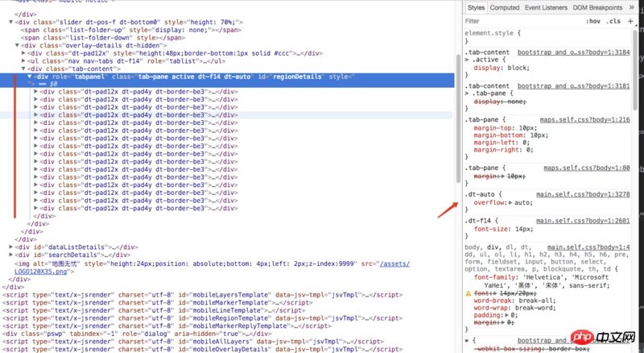
Task: Select the mobileMarkerTemplate script node
Action: coord(158,303)
